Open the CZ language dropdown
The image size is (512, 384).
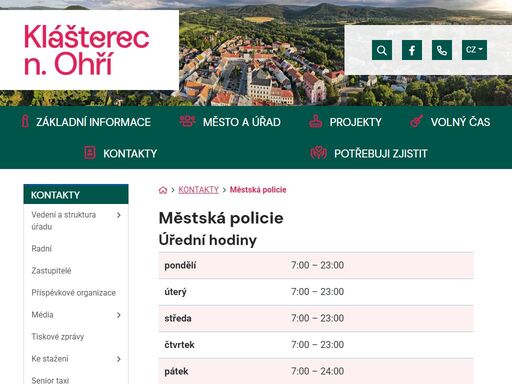tap(474, 50)
